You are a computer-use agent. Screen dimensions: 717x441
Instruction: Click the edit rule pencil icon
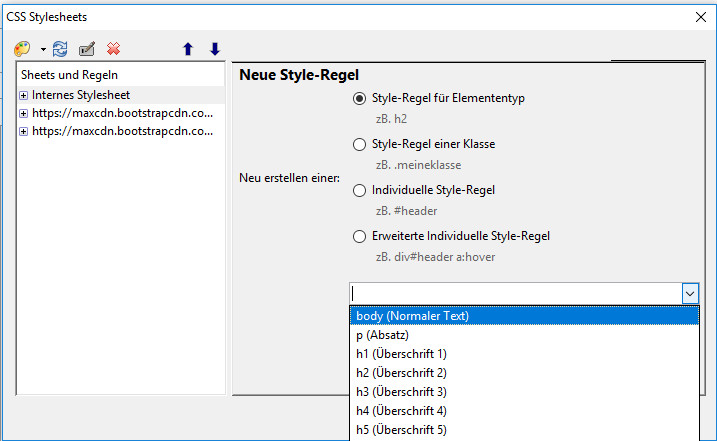pyautogui.click(x=86, y=48)
